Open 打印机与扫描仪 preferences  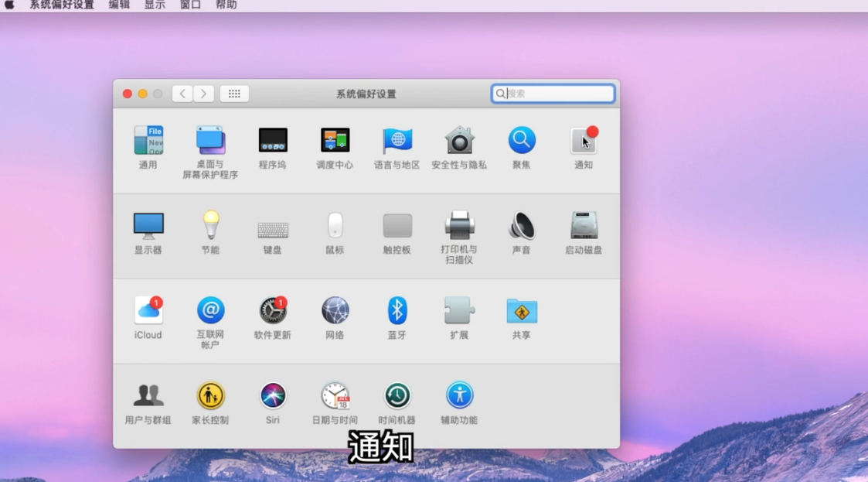[x=459, y=225]
